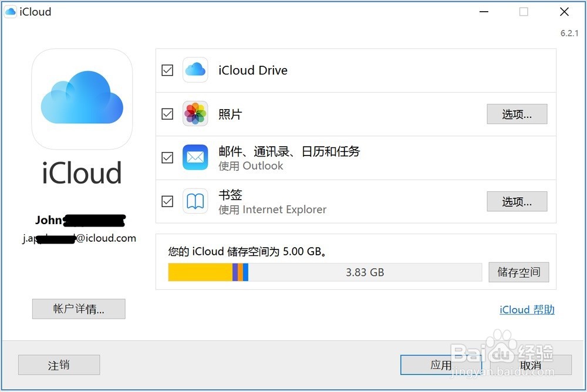Click the iCloud Drive label text
This screenshot has height=392, width=587.
pyautogui.click(x=253, y=70)
